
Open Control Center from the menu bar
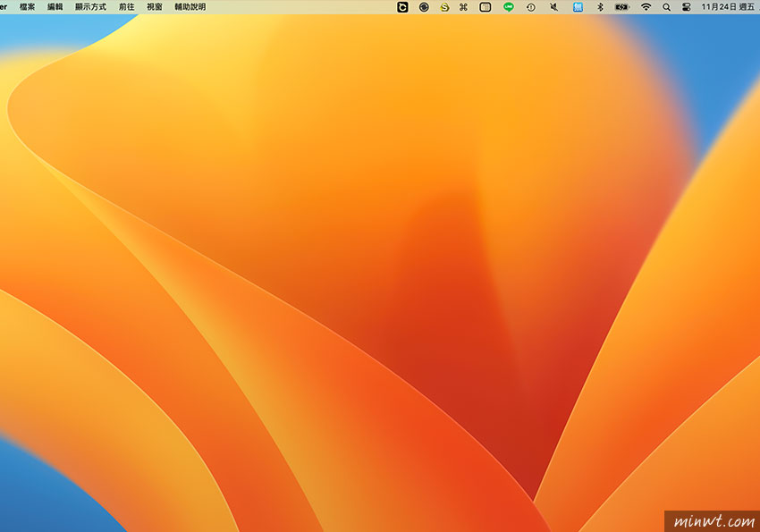(688, 6)
